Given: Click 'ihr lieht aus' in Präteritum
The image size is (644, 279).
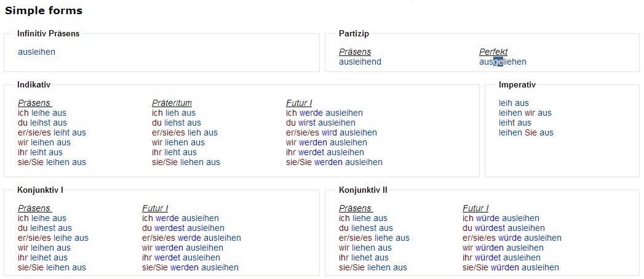Looking at the screenshot, I should click(x=174, y=152).
